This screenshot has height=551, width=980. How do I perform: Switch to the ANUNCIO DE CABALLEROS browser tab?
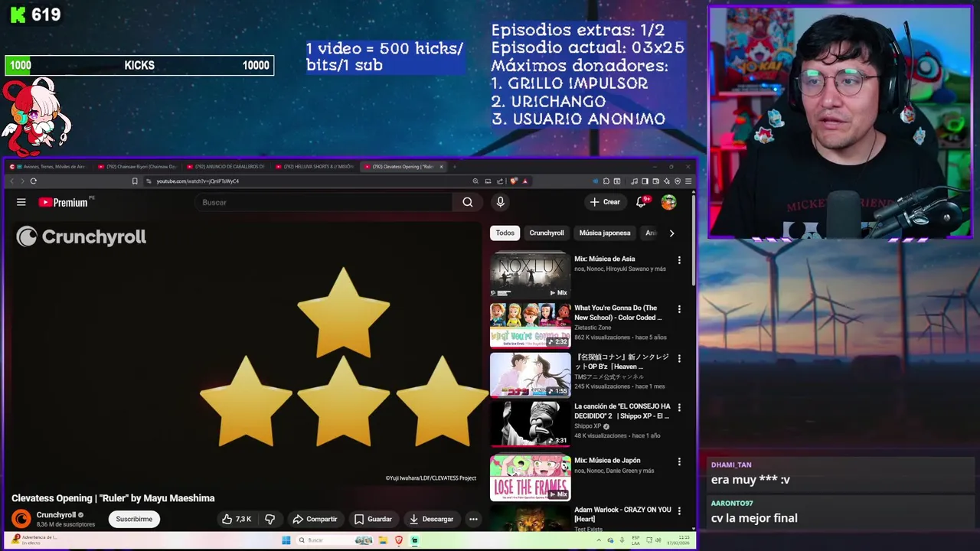click(227, 166)
